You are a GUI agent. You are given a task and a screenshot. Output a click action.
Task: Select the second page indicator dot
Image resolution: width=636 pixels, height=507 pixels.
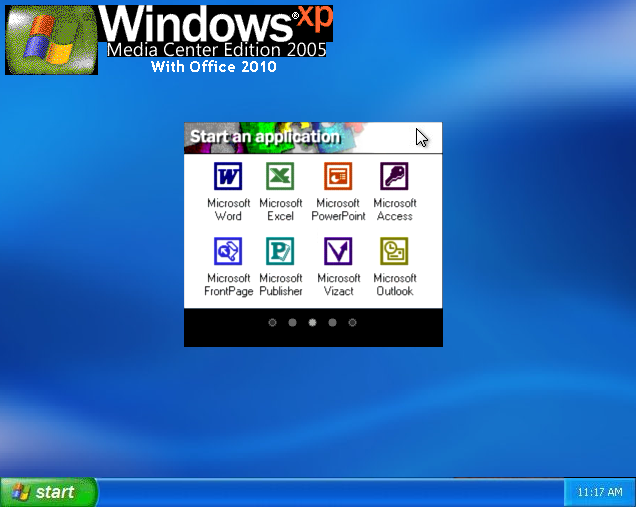pos(292,322)
